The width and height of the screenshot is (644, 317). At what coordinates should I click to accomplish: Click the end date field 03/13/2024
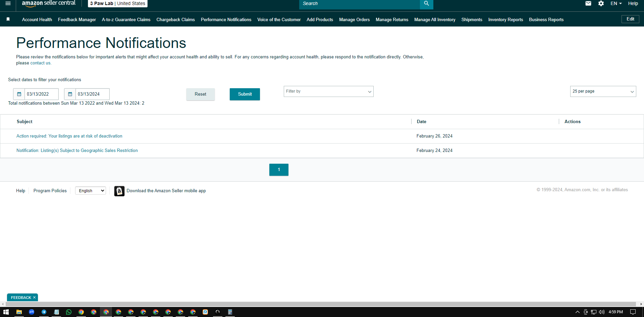(x=93, y=94)
